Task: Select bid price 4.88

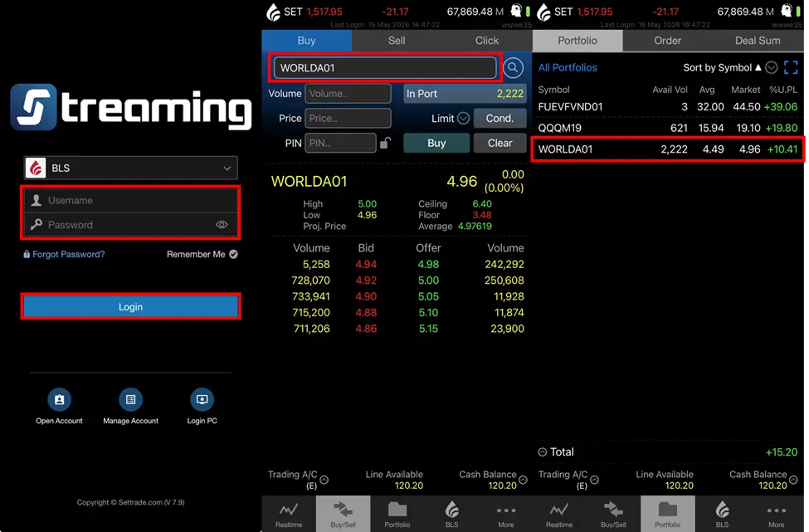Action: pyautogui.click(x=366, y=312)
